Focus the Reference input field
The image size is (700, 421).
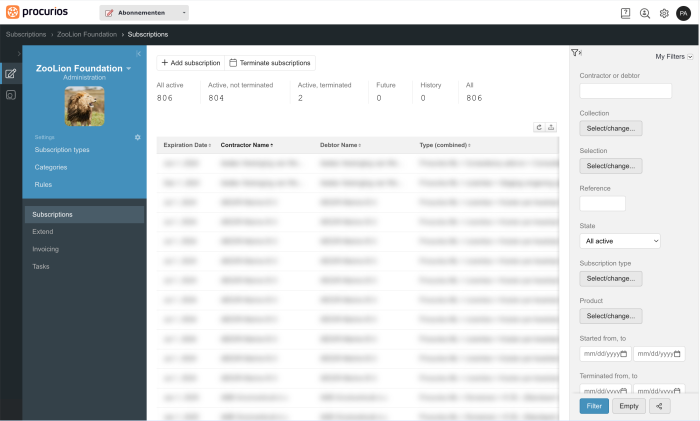[x=602, y=204]
